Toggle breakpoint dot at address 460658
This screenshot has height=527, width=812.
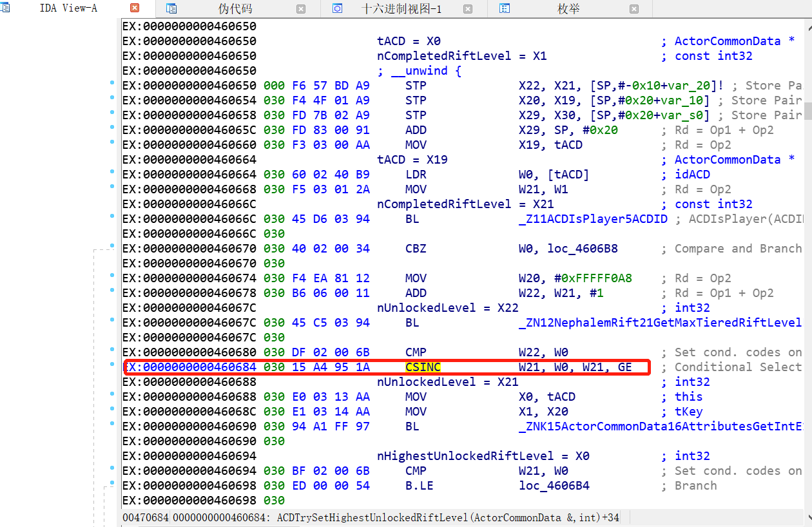(112, 113)
